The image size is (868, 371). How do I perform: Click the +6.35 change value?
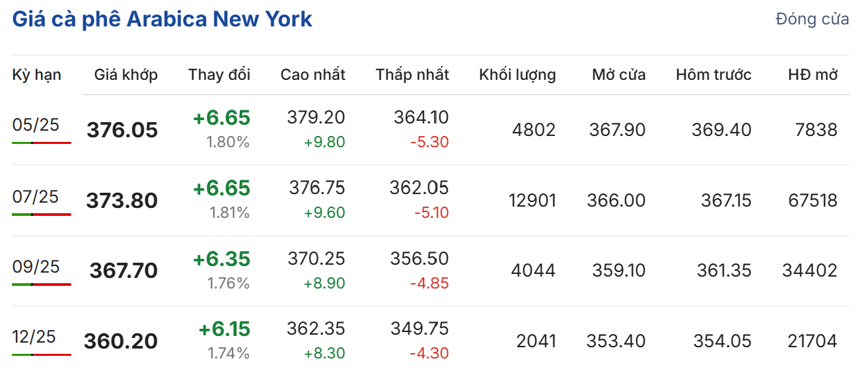221,259
